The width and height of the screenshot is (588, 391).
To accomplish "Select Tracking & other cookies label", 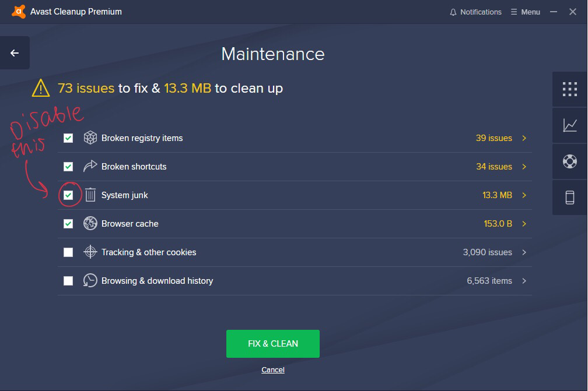I will pyautogui.click(x=149, y=252).
